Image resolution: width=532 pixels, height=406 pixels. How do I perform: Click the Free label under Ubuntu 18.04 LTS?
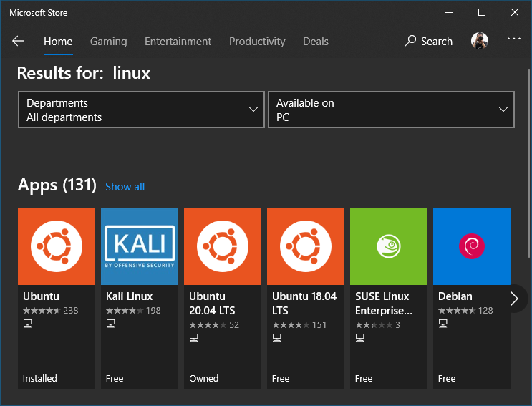(x=281, y=378)
